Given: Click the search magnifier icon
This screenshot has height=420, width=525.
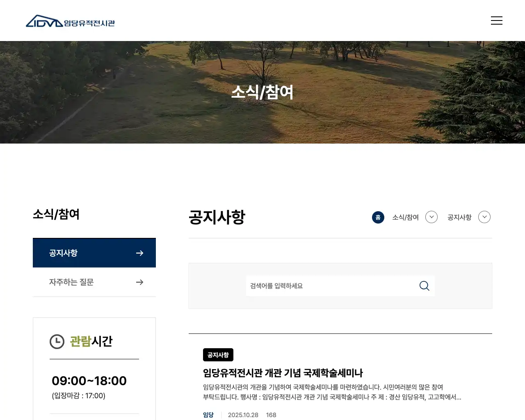Looking at the screenshot, I should click(x=424, y=285).
